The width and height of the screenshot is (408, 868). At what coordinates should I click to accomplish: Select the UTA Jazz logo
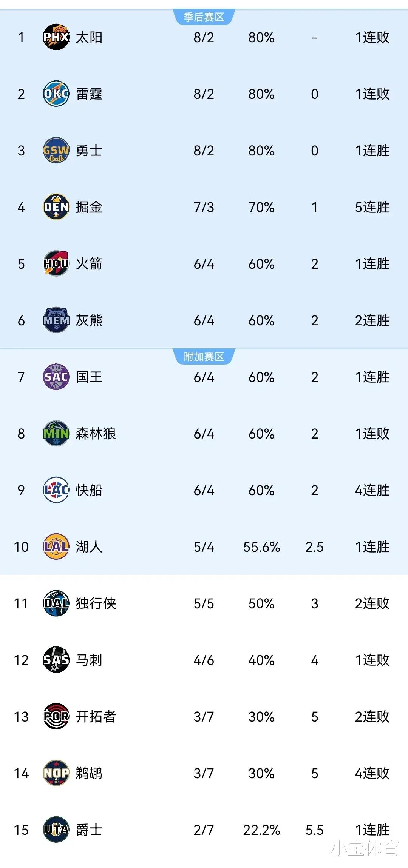[56, 830]
